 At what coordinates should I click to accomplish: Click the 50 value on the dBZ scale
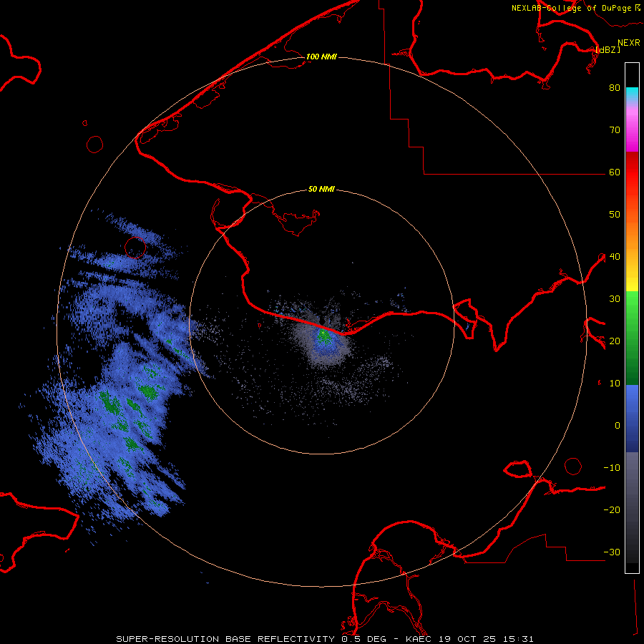(615, 215)
